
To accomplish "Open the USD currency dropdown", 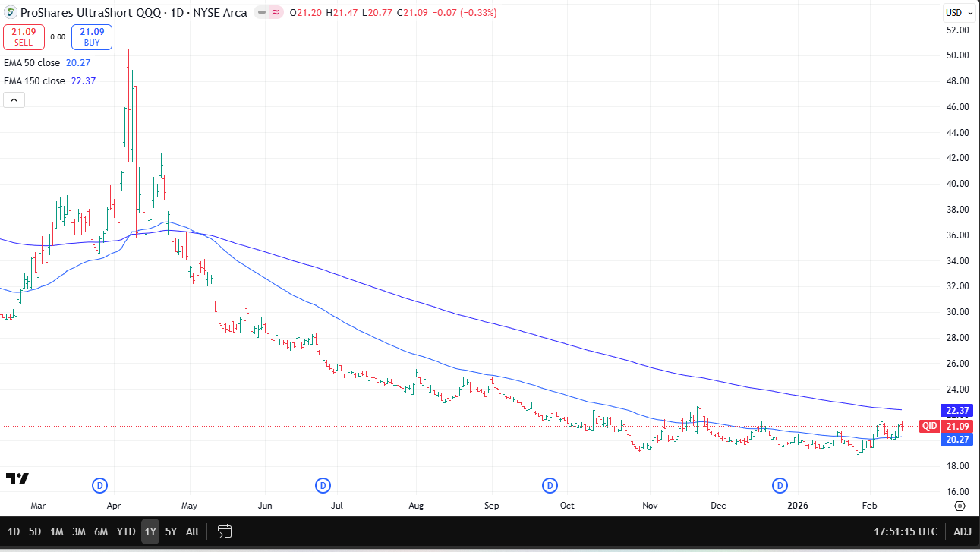I will 956,12.
